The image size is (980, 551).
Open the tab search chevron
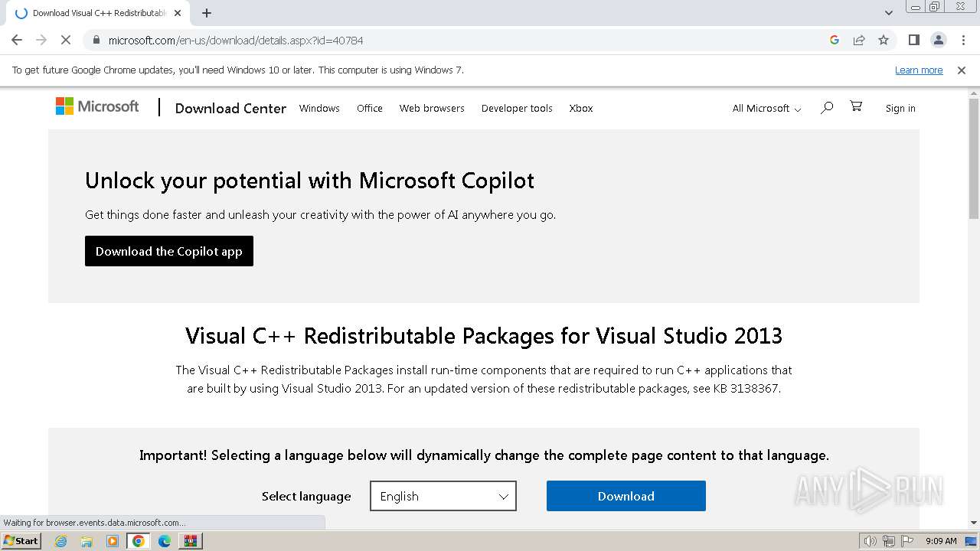pyautogui.click(x=888, y=13)
